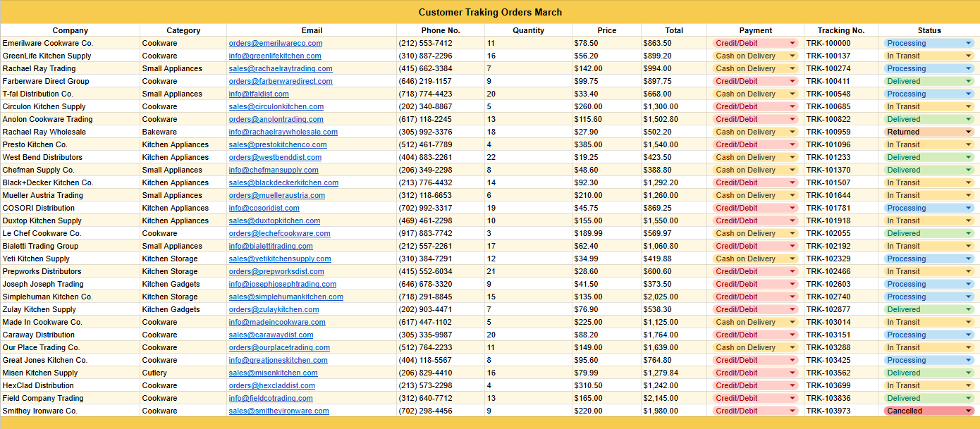Select the Category column header
980x429 pixels.
[x=183, y=30]
